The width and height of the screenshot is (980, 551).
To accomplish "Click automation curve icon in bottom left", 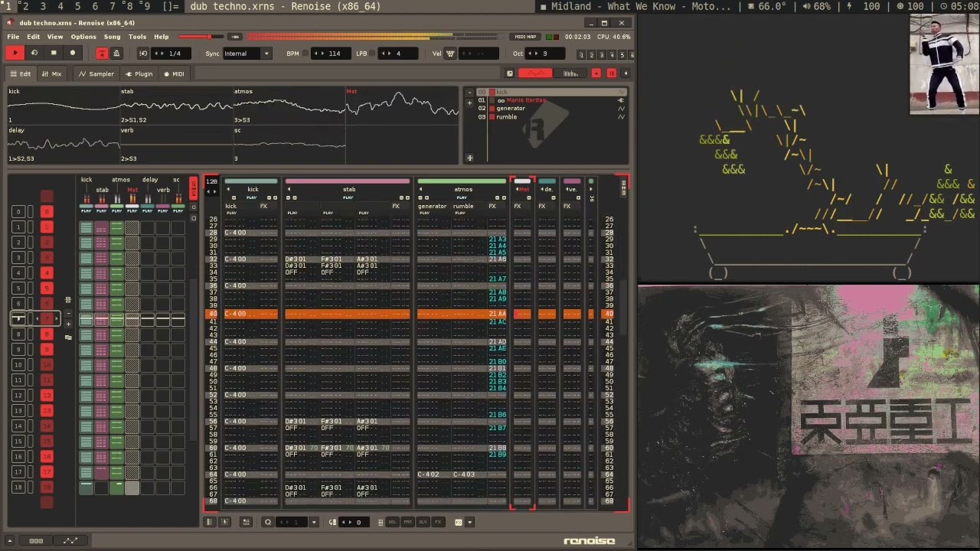I will pyautogui.click(x=70, y=540).
